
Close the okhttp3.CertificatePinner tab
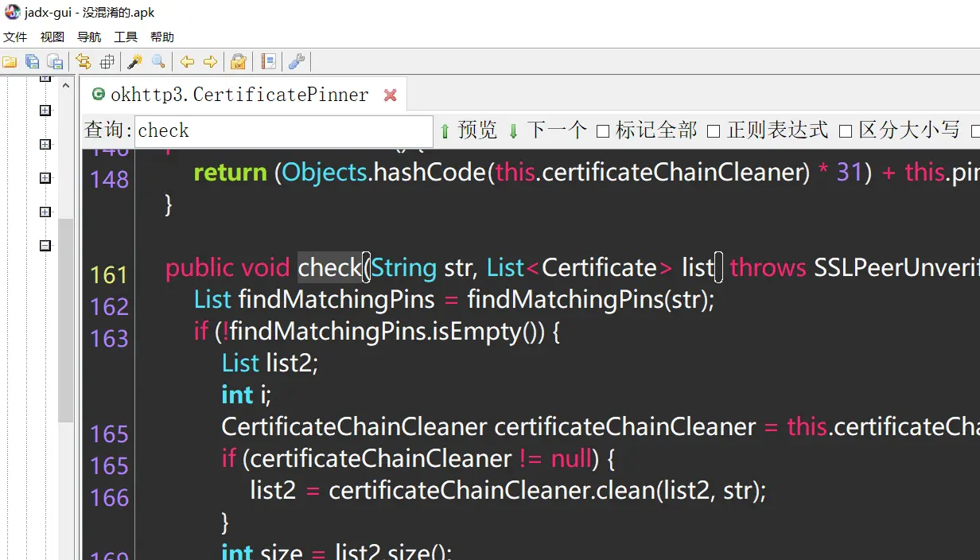point(391,95)
